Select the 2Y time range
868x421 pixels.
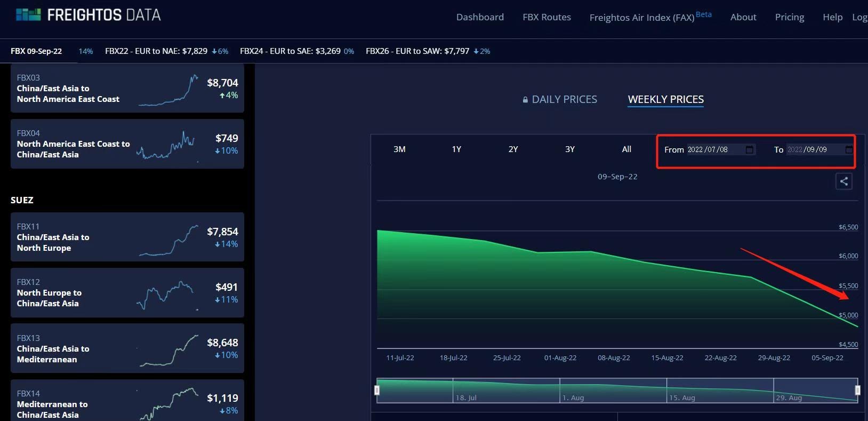coord(513,149)
